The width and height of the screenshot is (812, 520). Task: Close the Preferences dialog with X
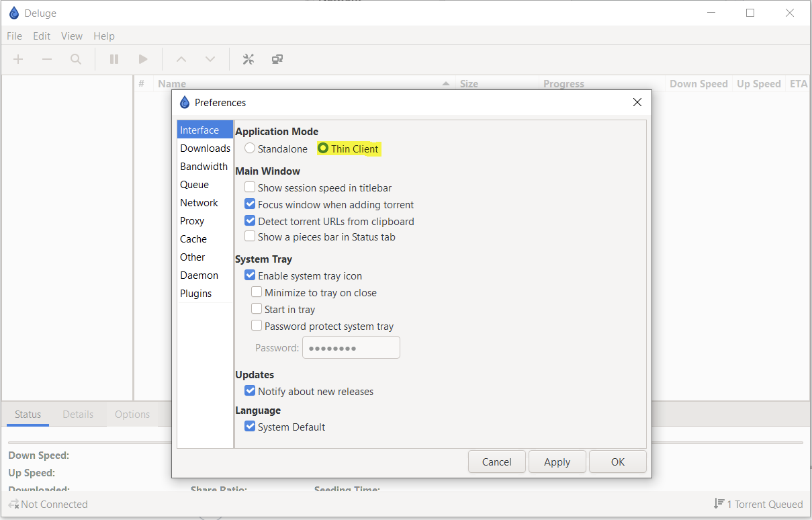click(x=637, y=102)
